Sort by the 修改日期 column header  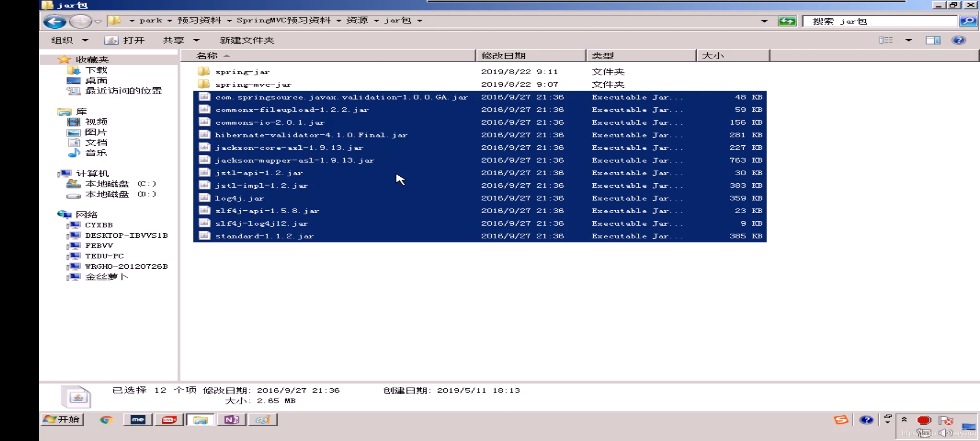503,56
